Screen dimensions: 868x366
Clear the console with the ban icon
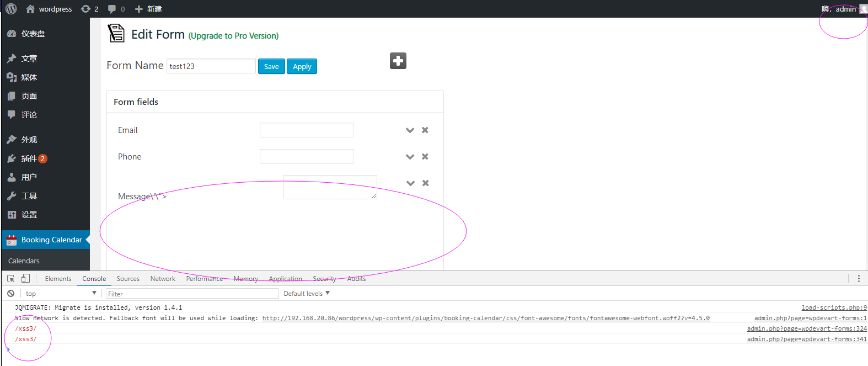(x=10, y=294)
